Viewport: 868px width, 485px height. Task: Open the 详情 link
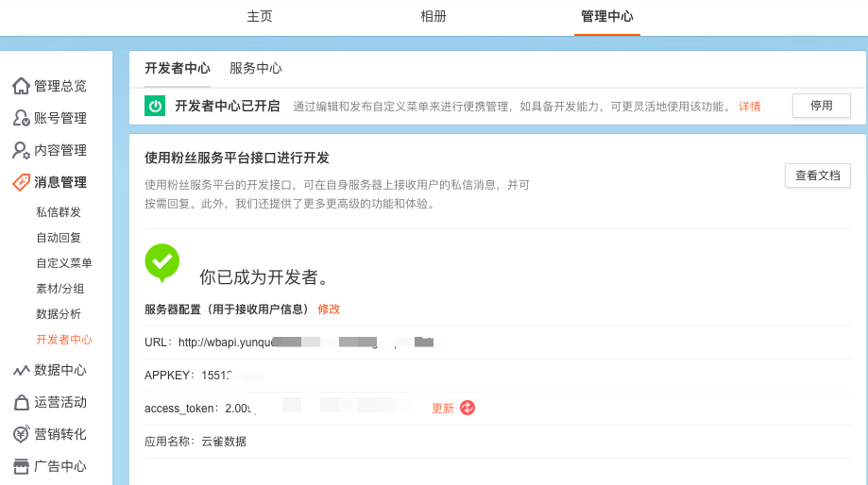click(x=749, y=107)
